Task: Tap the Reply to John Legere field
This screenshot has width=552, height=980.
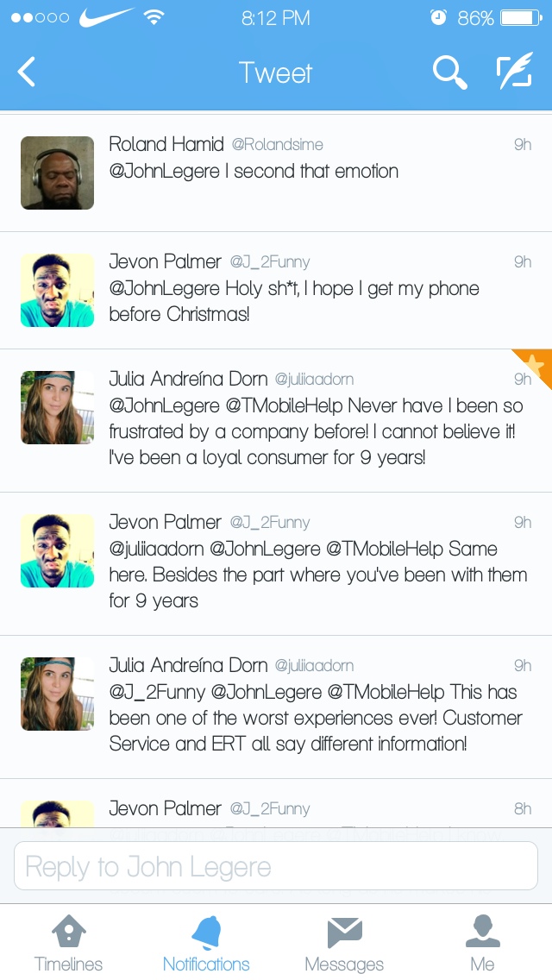Action: (x=276, y=865)
